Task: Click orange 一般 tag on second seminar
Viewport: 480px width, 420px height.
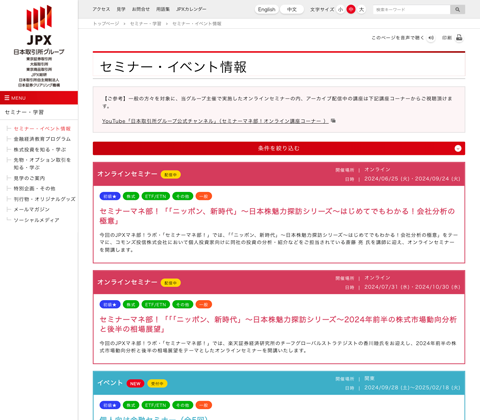Action: point(204,304)
